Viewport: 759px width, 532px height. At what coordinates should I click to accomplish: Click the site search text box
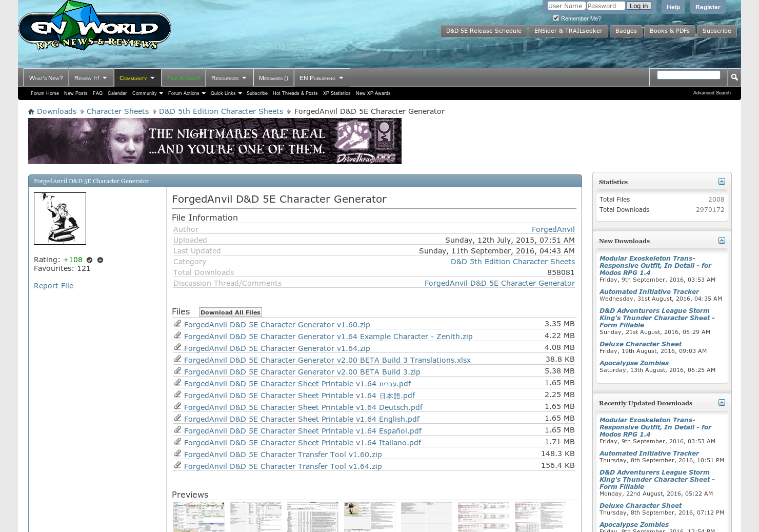[689, 75]
